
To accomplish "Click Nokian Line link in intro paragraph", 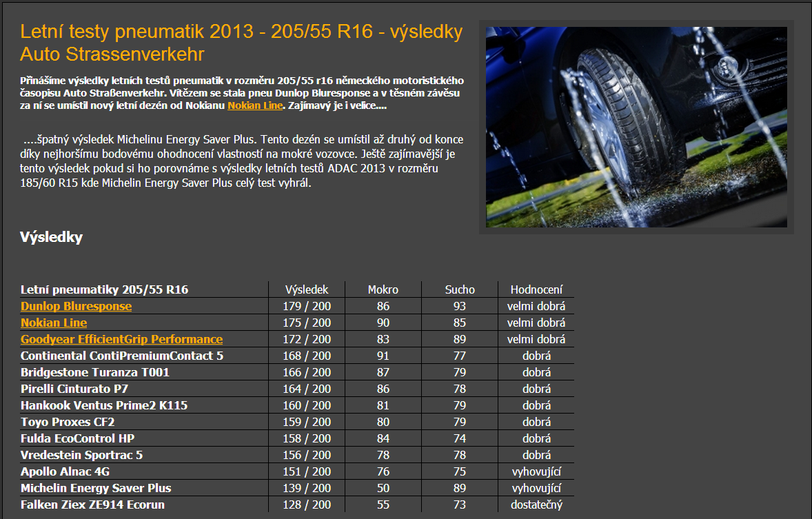I will click(x=255, y=105).
